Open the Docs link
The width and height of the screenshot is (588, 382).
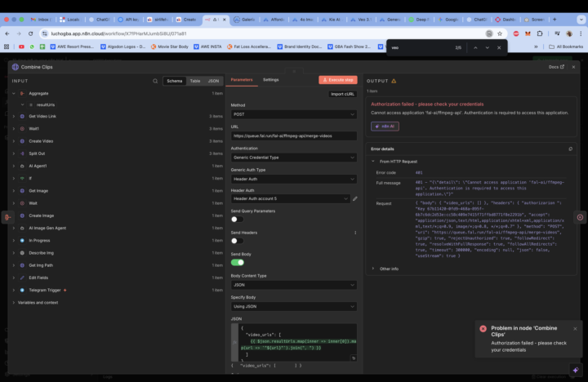pos(556,67)
